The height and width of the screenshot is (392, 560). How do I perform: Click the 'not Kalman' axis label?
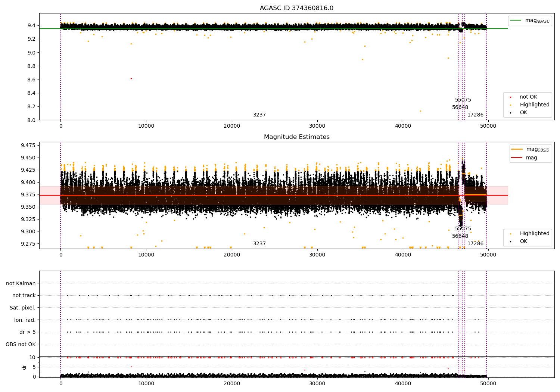point(21,283)
